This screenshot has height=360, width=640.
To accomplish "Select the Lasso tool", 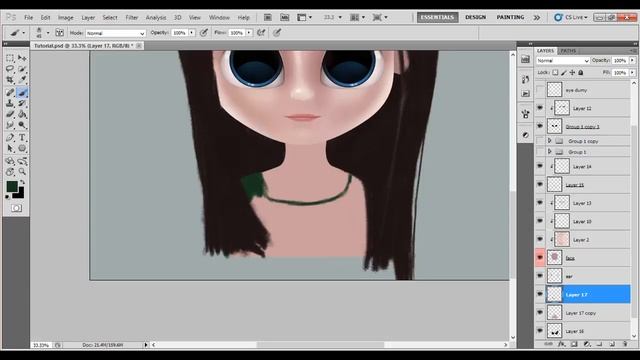I will 10,69.
